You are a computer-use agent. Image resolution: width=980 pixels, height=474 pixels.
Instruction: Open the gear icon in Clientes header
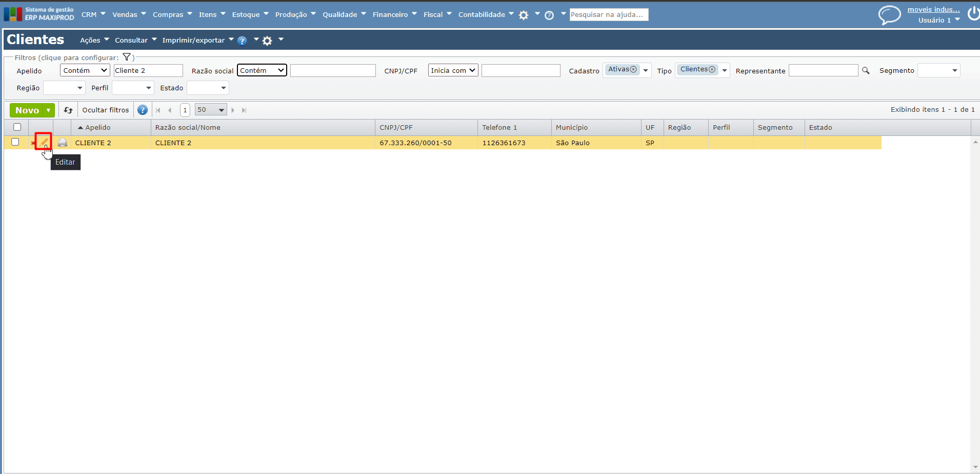click(267, 41)
